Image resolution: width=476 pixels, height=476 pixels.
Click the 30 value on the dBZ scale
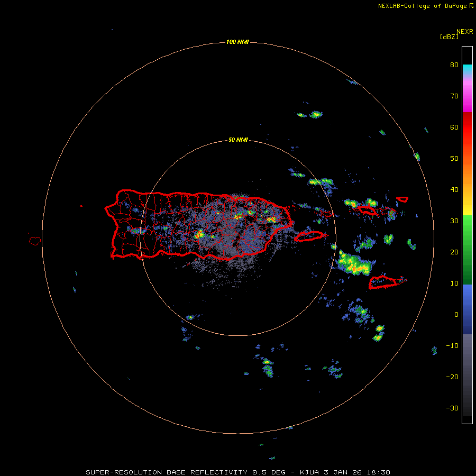454,221
